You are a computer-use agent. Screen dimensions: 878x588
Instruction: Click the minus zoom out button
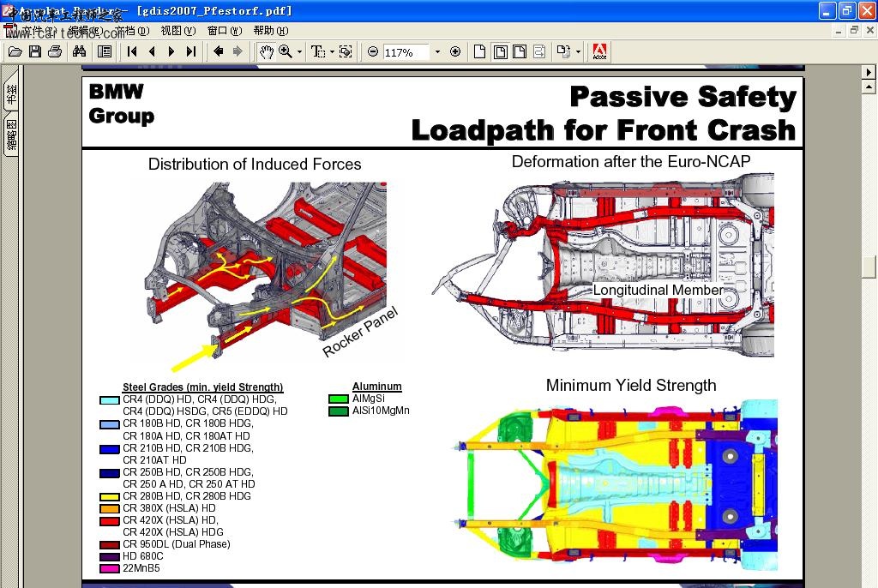(x=372, y=52)
